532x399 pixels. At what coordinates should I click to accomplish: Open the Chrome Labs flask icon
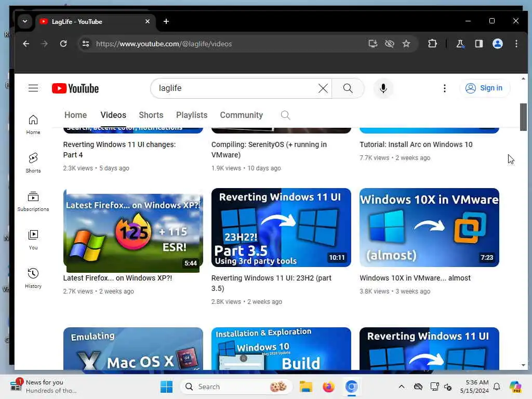[x=460, y=44]
